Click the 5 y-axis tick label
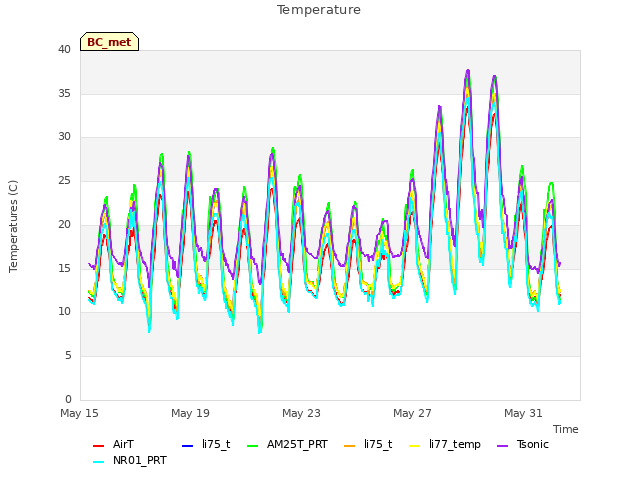 [x=68, y=356]
